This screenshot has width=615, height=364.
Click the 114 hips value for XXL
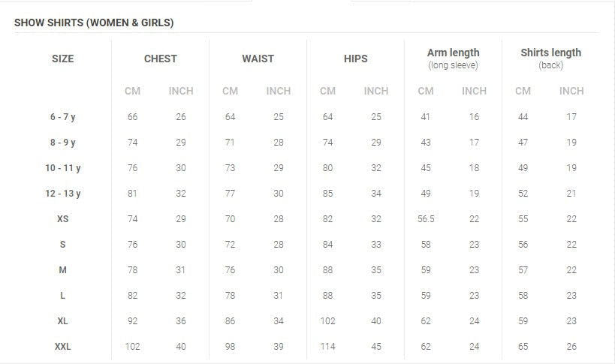point(327,347)
